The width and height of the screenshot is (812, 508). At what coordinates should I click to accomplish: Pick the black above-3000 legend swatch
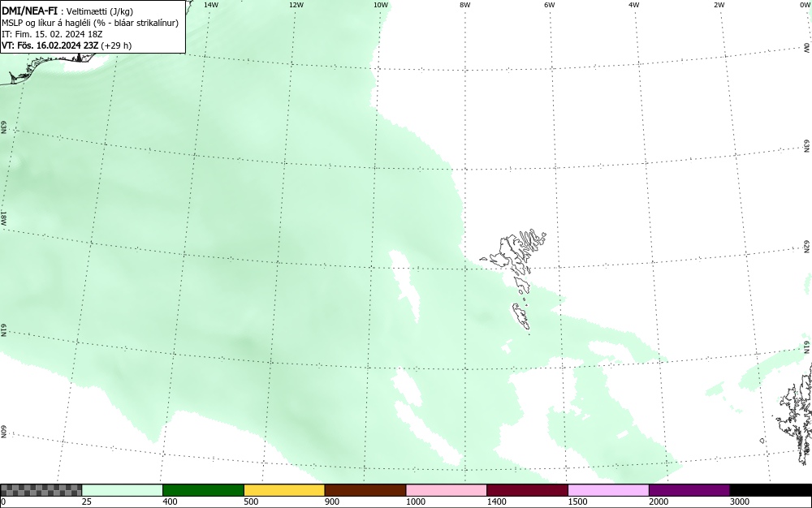(771, 490)
